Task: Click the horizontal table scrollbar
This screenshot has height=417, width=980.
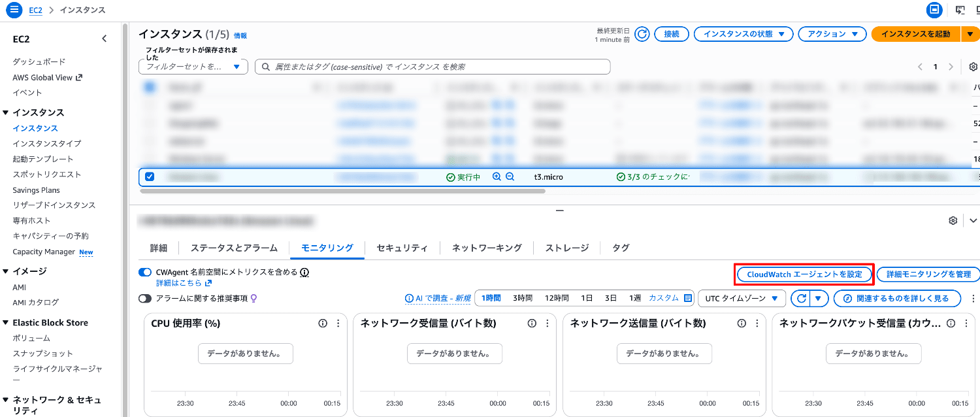Action: tap(342, 192)
